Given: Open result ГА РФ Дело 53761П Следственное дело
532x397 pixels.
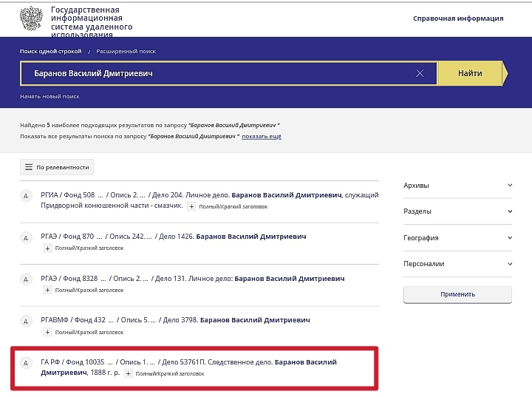Looking at the screenshot, I should (x=188, y=367).
